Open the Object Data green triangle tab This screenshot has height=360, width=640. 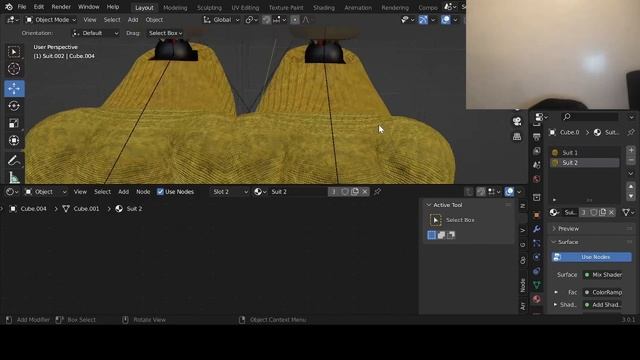click(x=537, y=285)
